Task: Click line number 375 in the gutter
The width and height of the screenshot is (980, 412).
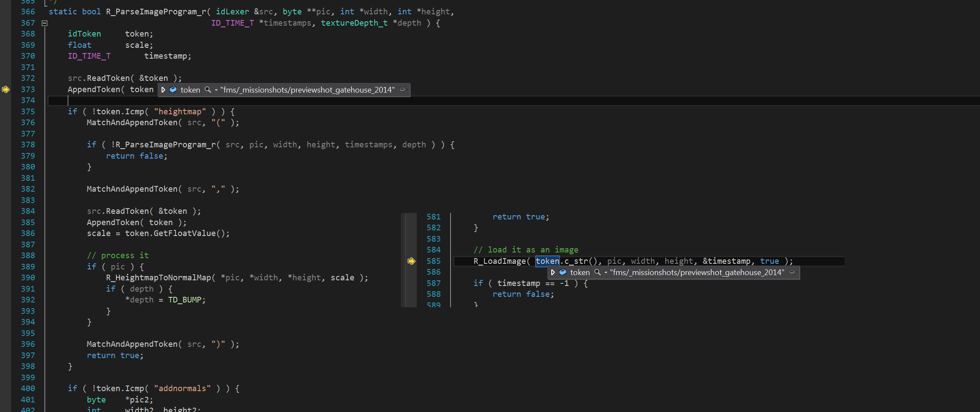Action: (x=28, y=112)
